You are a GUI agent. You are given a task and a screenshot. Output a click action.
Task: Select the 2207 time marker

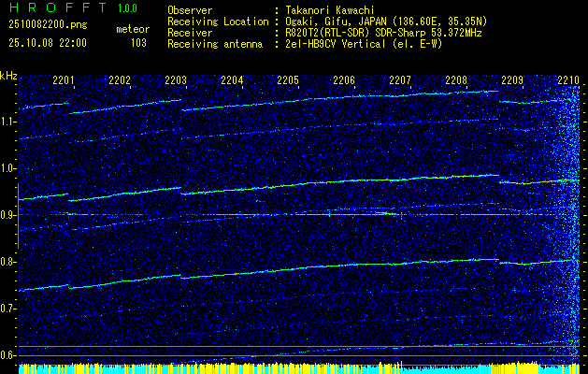pos(400,80)
